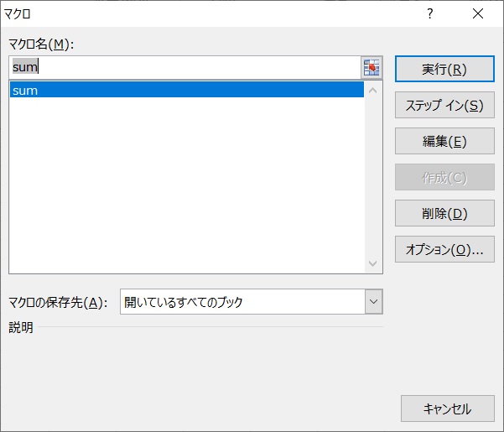Open macro options with オプション(O)...
The image size is (504, 432).
coord(444,249)
